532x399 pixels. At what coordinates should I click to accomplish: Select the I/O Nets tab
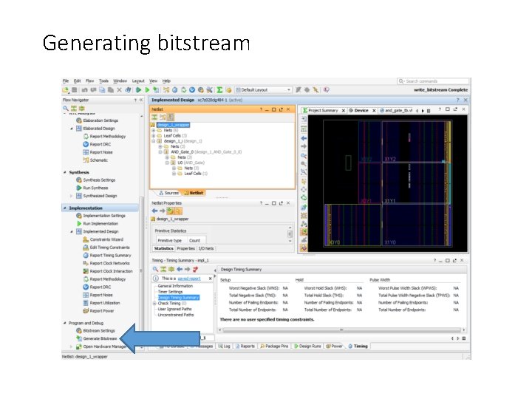click(x=206, y=248)
